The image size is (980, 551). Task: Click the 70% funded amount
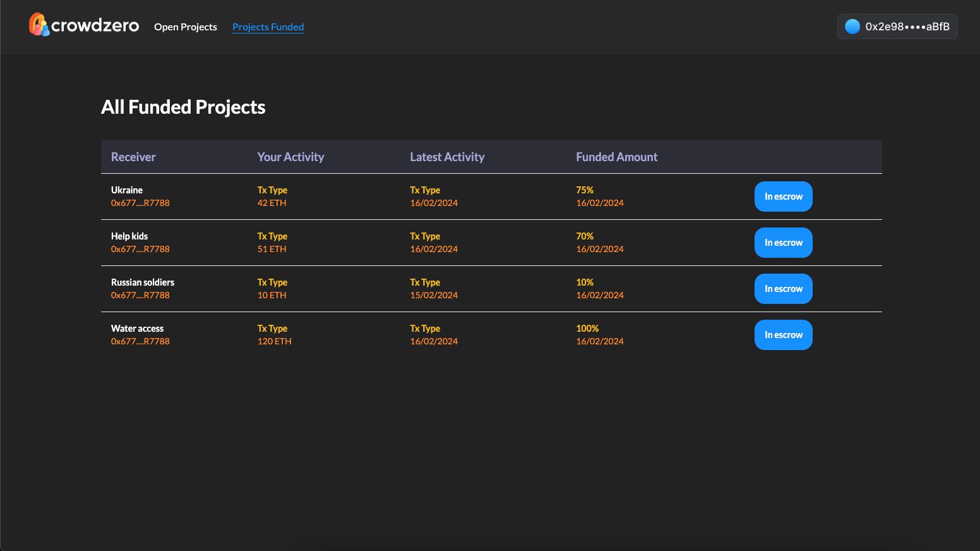585,236
